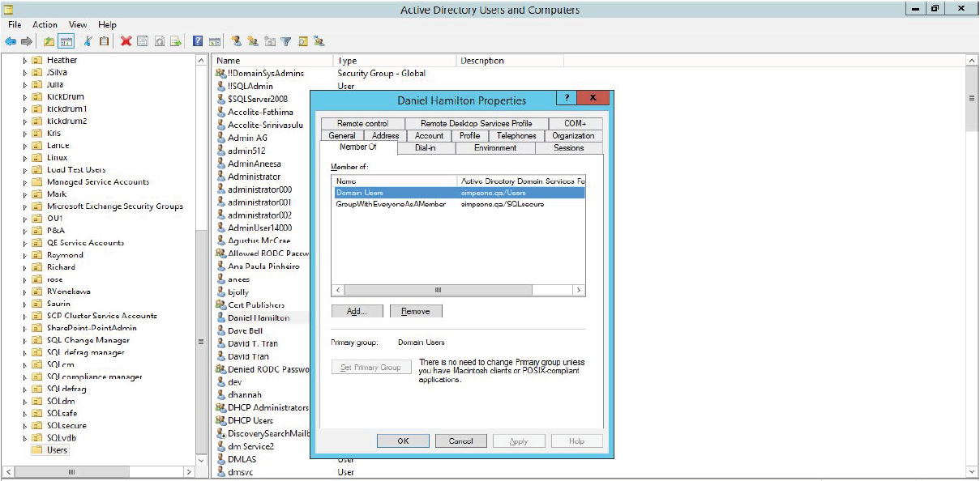
Task: Select the RYonekawa tree item
Action: coord(68,292)
